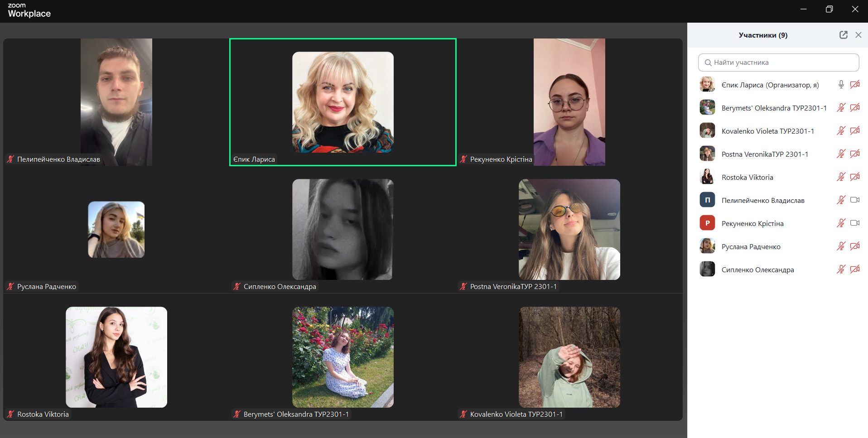
Task: Click camera-off icon for Berymets' Oleksandra
Action: point(855,108)
